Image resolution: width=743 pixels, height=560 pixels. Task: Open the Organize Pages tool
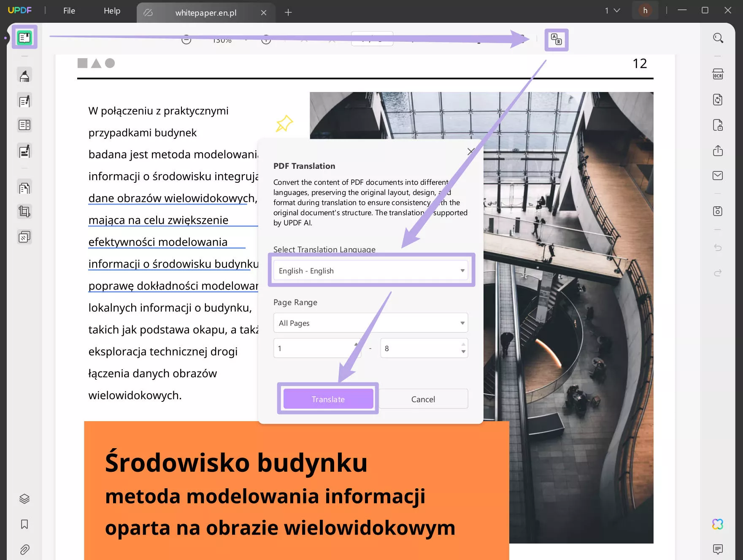[x=24, y=187]
